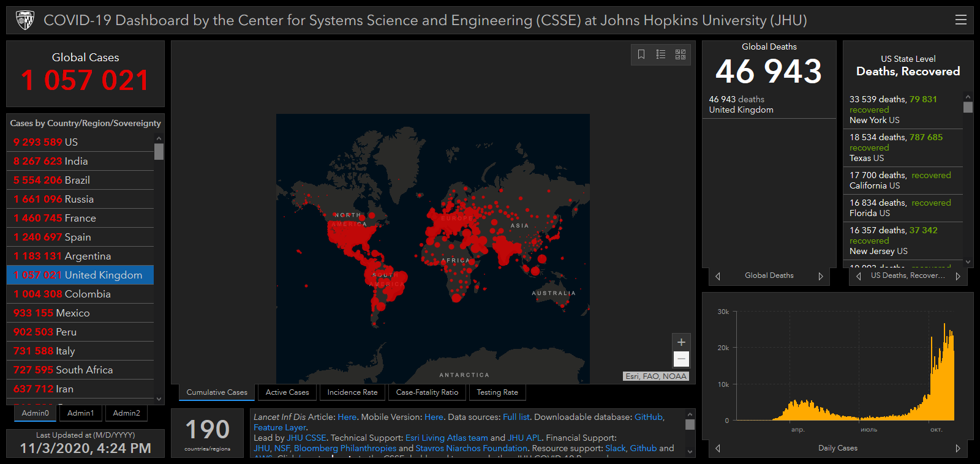This screenshot has height=464, width=980.
Task: Select the Admin1 tab
Action: [x=81, y=413]
